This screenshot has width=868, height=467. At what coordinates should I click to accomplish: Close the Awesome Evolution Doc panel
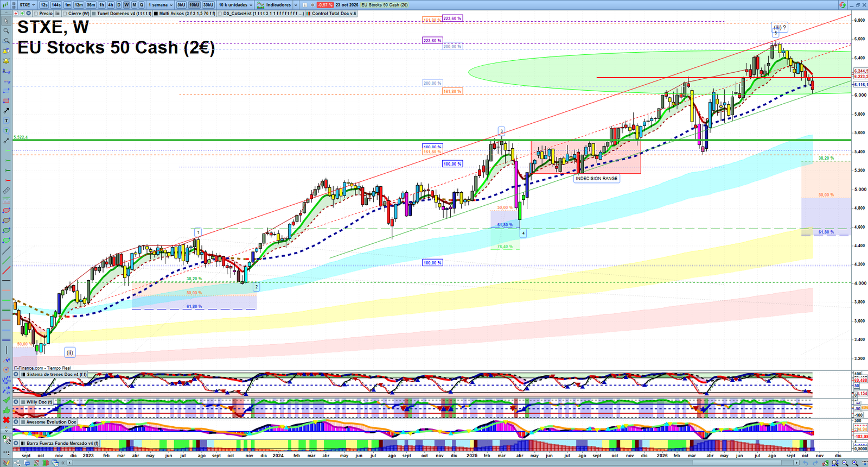16,421
